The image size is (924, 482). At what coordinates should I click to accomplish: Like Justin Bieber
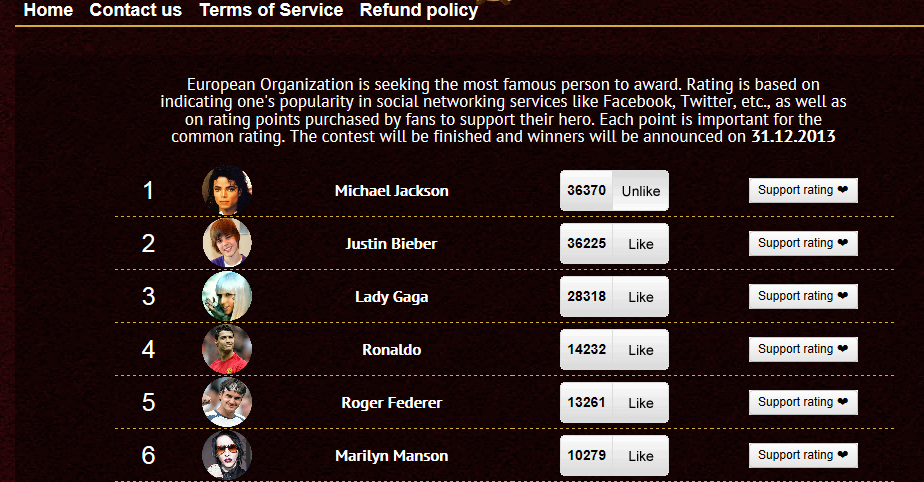click(x=640, y=244)
